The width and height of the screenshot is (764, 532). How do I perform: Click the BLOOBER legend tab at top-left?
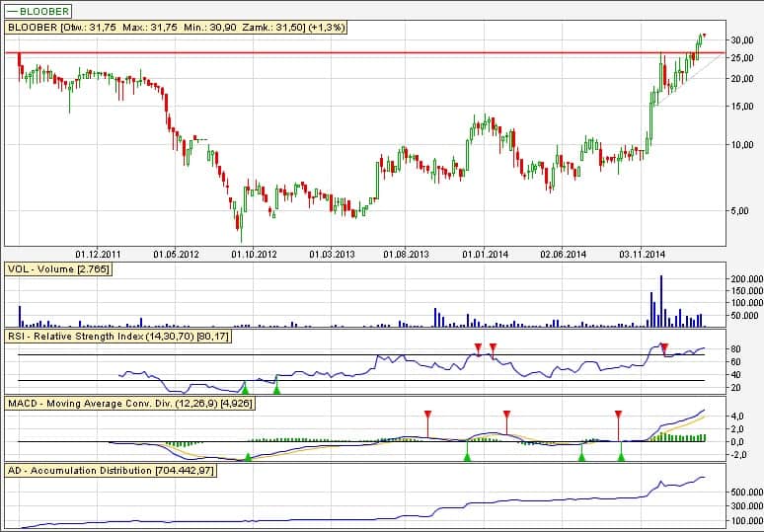tap(38, 11)
